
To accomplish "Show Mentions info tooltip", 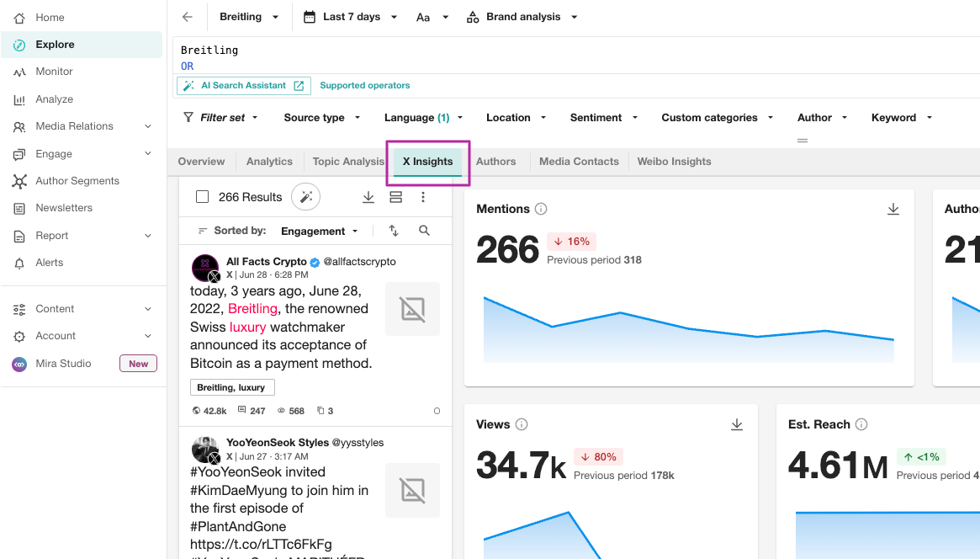I will (541, 209).
